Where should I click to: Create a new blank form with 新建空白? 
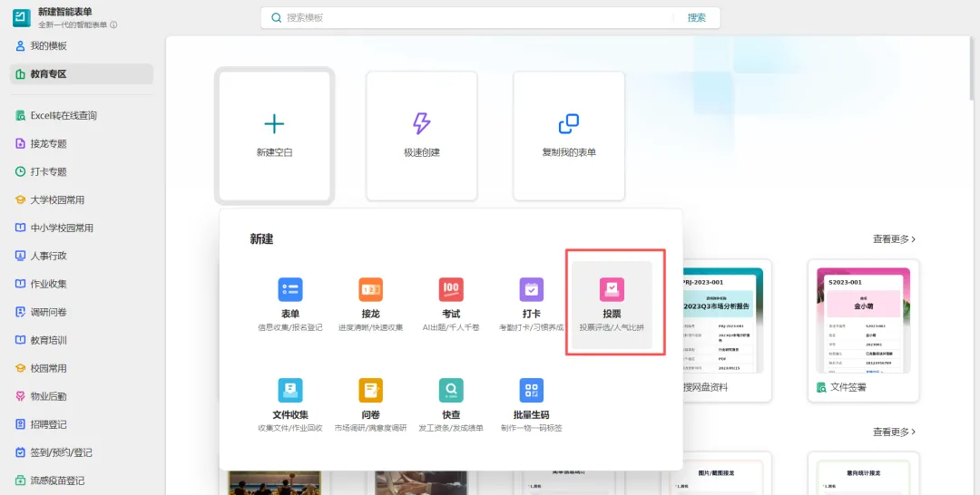coord(274,136)
